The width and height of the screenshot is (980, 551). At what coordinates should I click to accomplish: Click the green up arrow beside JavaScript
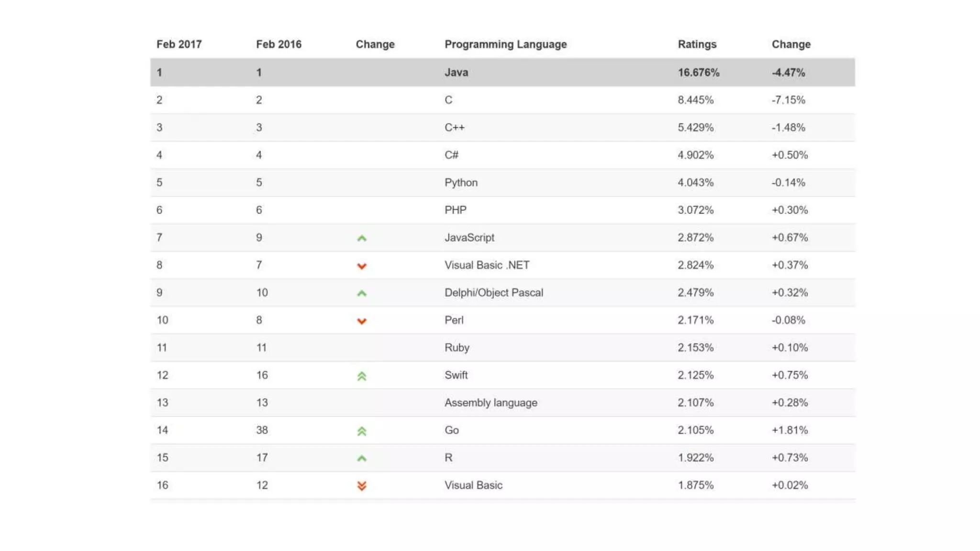pos(362,238)
